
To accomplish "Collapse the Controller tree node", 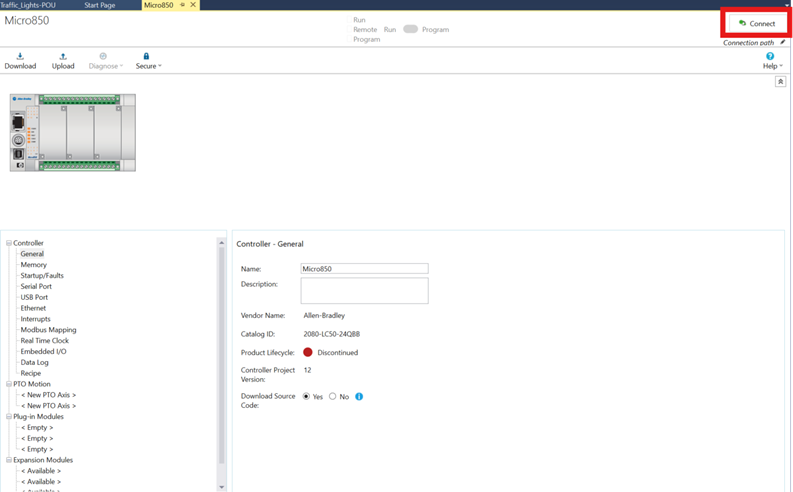I will tap(9, 243).
